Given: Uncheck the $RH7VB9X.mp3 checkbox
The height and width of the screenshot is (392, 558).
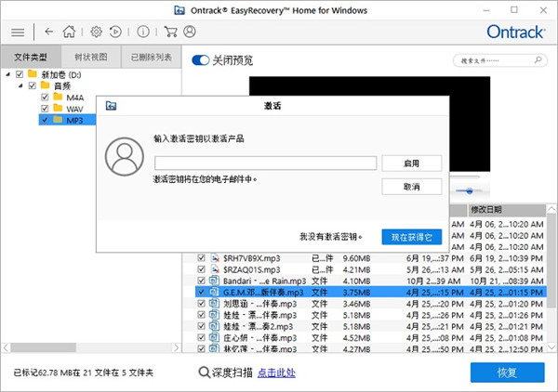Looking at the screenshot, I should [x=202, y=257].
